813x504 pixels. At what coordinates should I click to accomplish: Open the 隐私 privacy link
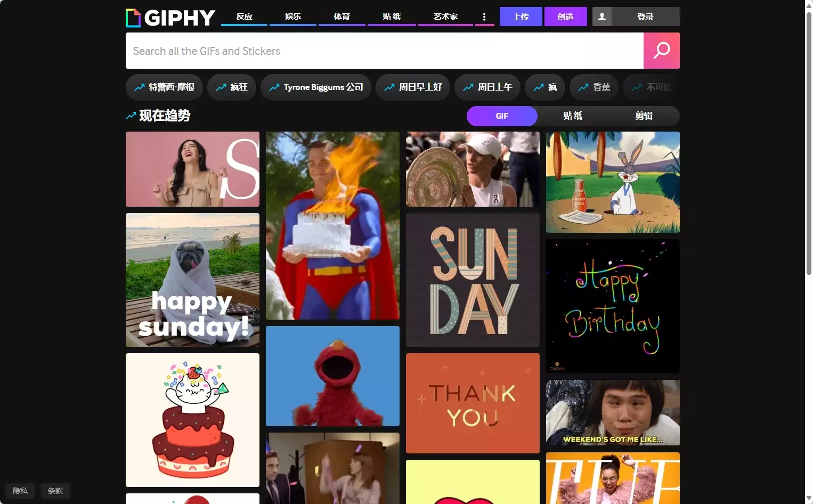coord(20,491)
